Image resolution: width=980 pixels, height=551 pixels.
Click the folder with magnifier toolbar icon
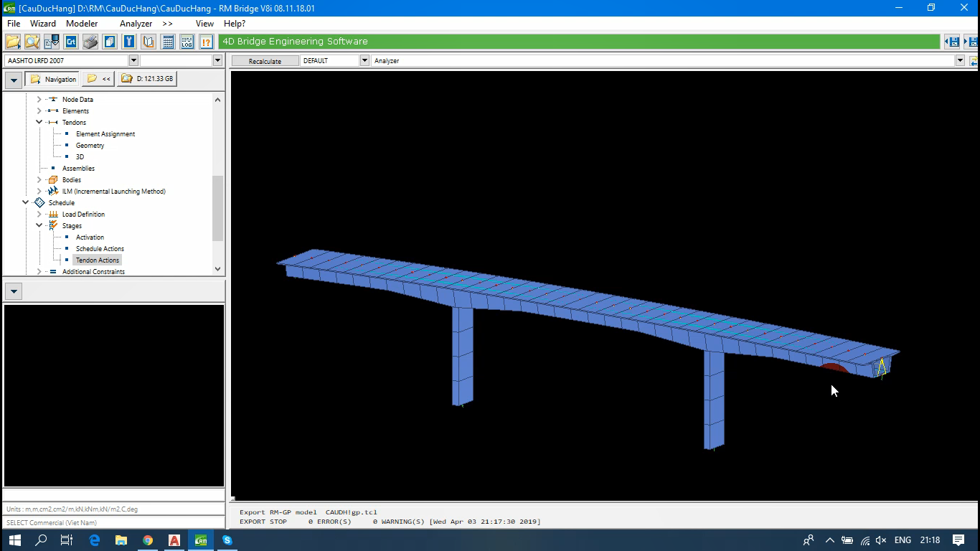32,42
